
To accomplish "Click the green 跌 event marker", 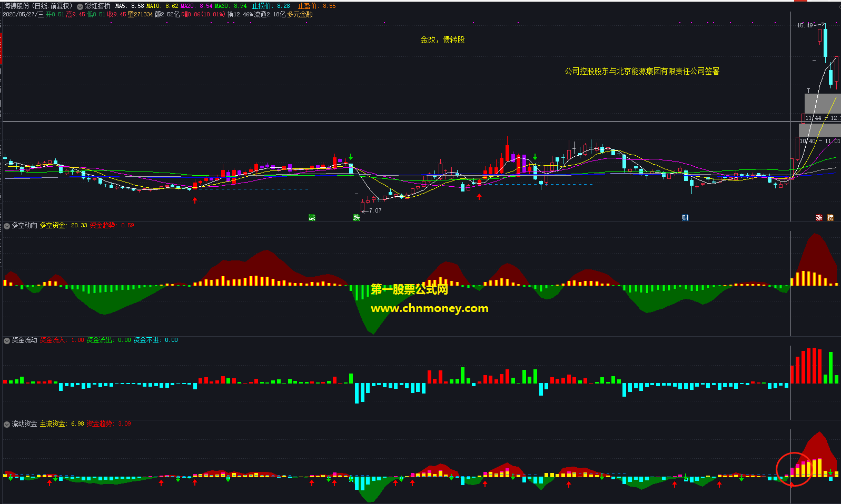I will 357,217.
